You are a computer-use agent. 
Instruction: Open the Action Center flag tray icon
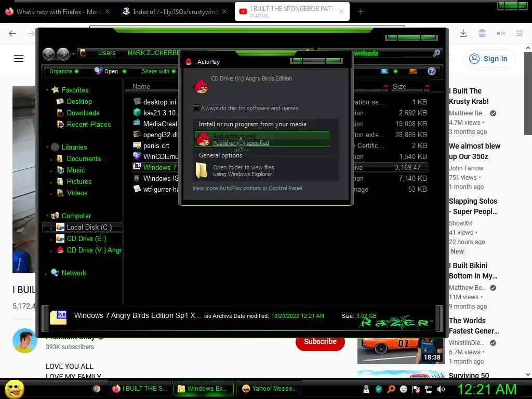[416, 389]
